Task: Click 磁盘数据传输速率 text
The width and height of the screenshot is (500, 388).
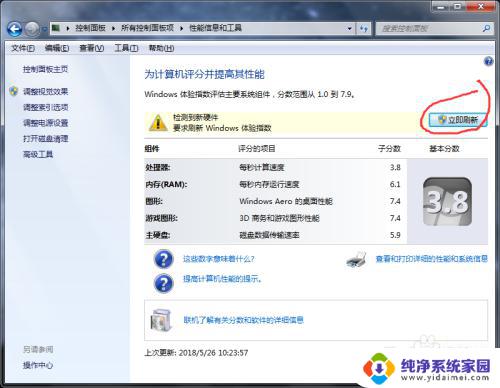Action: [x=269, y=235]
